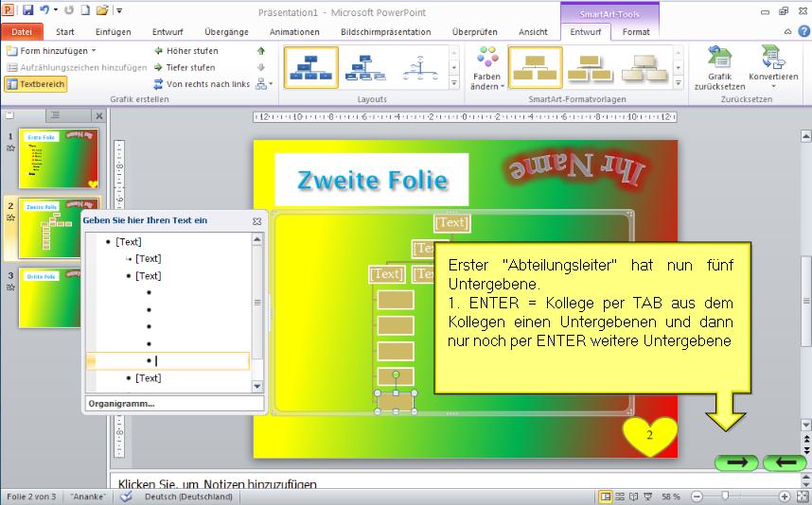Click the zoom slider handle
This screenshot has width=812, height=505.
click(725, 496)
